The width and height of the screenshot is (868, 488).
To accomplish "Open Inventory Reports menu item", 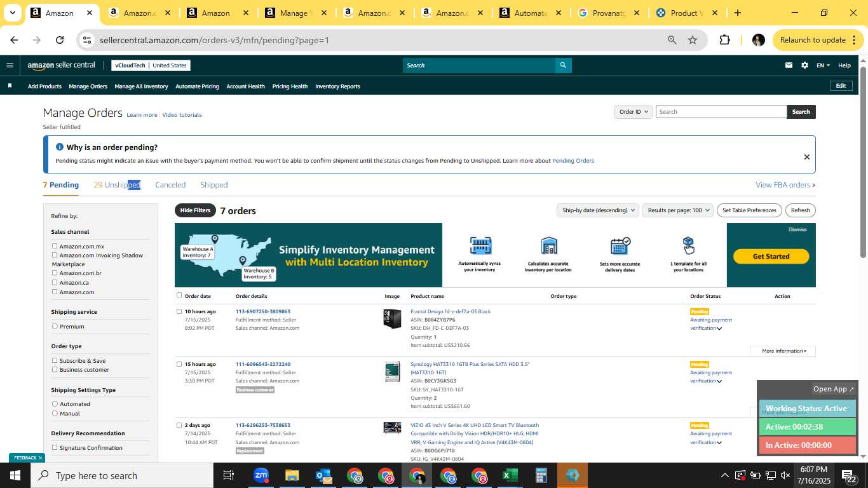I will tap(337, 86).
